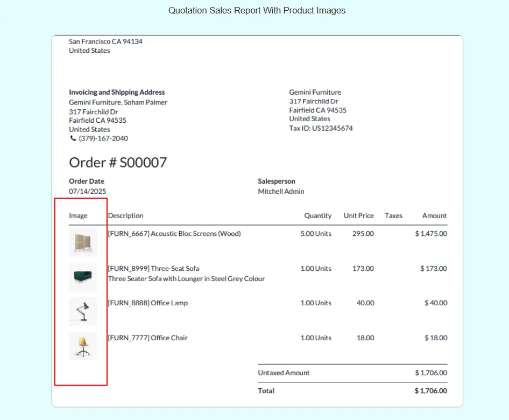This screenshot has width=509, height=420.
Task: Click the Total amount $ 1,706.00
Action: (430, 391)
